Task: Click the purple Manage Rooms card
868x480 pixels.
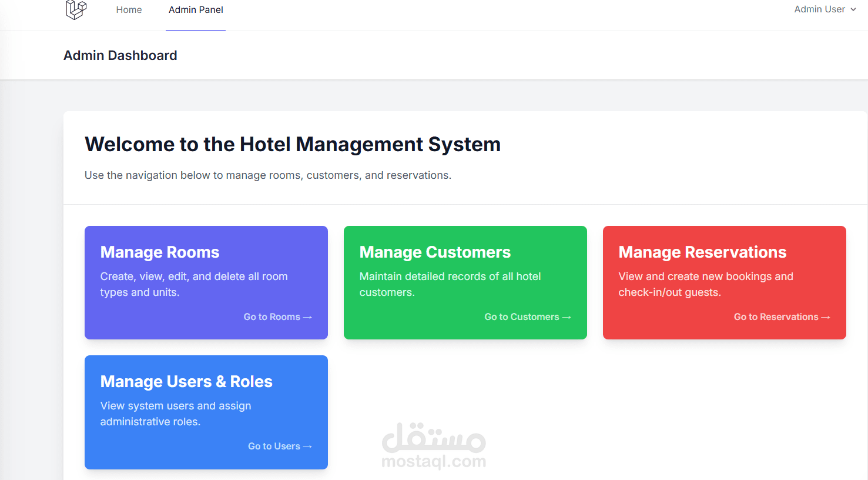Action: (x=206, y=282)
